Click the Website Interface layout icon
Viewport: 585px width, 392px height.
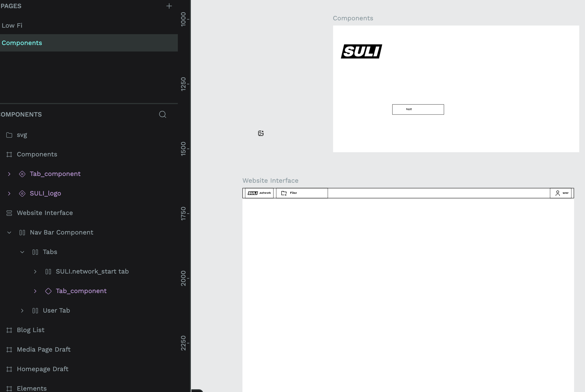(x=9, y=213)
